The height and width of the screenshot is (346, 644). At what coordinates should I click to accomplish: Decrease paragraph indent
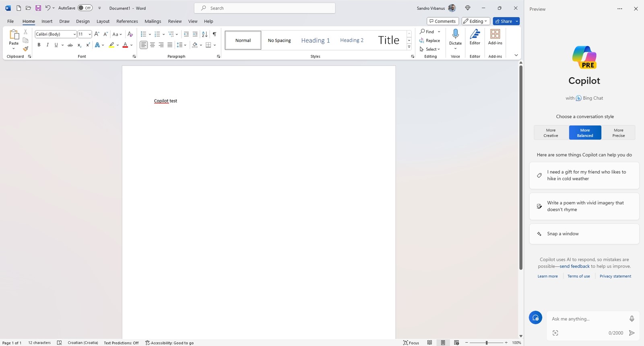click(x=186, y=34)
